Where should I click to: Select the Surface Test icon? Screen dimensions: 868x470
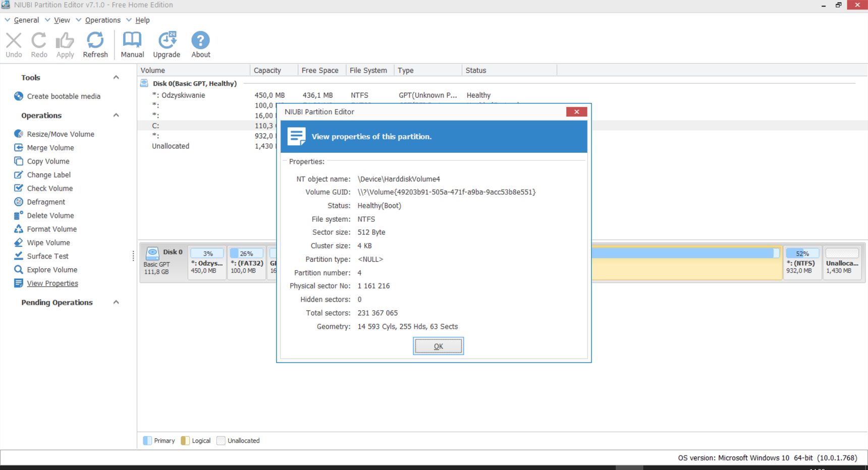[x=19, y=256]
